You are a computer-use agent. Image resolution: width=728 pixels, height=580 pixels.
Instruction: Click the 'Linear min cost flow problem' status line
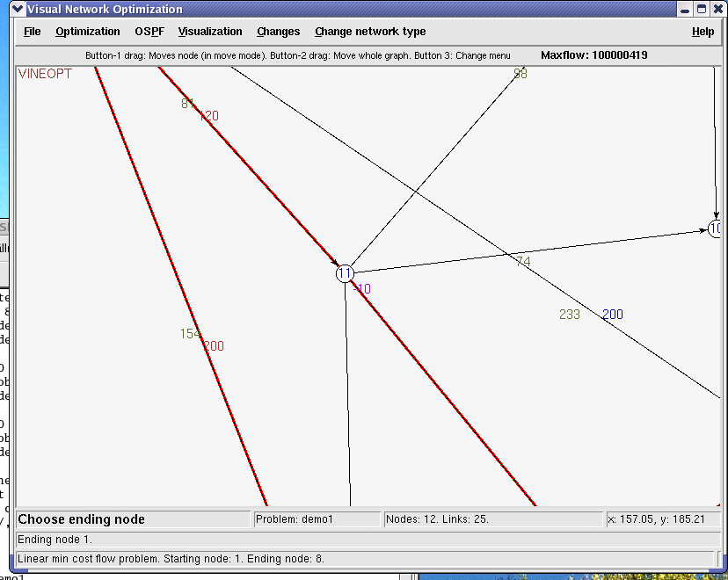pyautogui.click(x=365, y=559)
